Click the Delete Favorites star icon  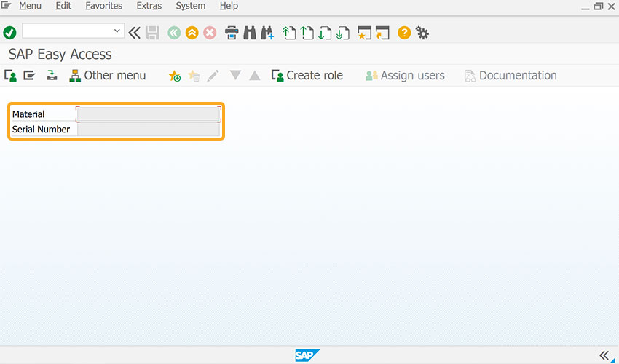[194, 76]
